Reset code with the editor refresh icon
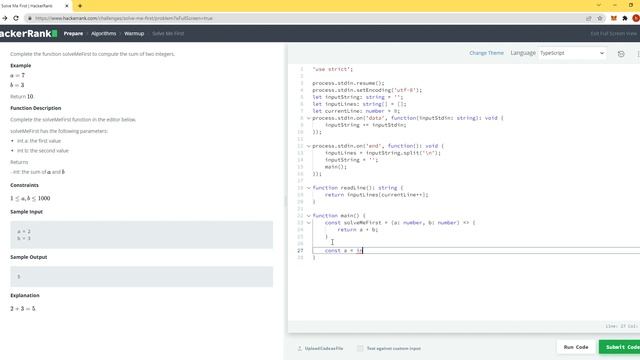The height and width of the screenshot is (360, 640). 621,53
